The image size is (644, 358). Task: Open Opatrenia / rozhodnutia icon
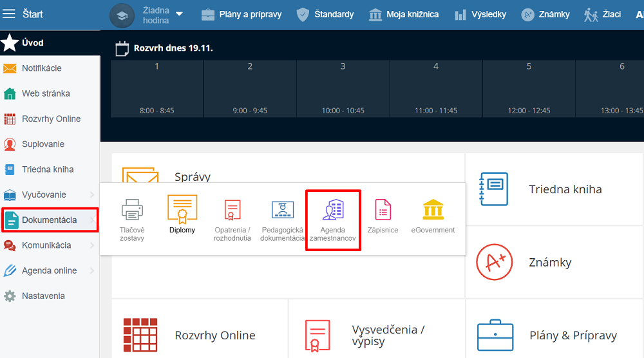pos(232,210)
